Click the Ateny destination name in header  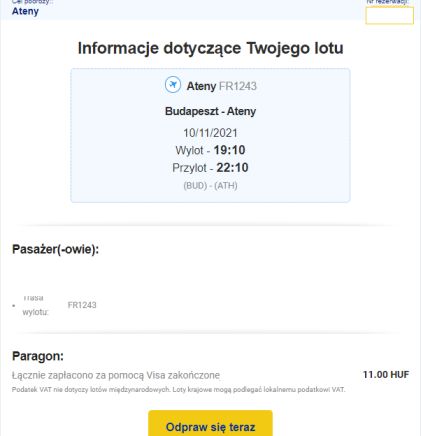point(25,11)
